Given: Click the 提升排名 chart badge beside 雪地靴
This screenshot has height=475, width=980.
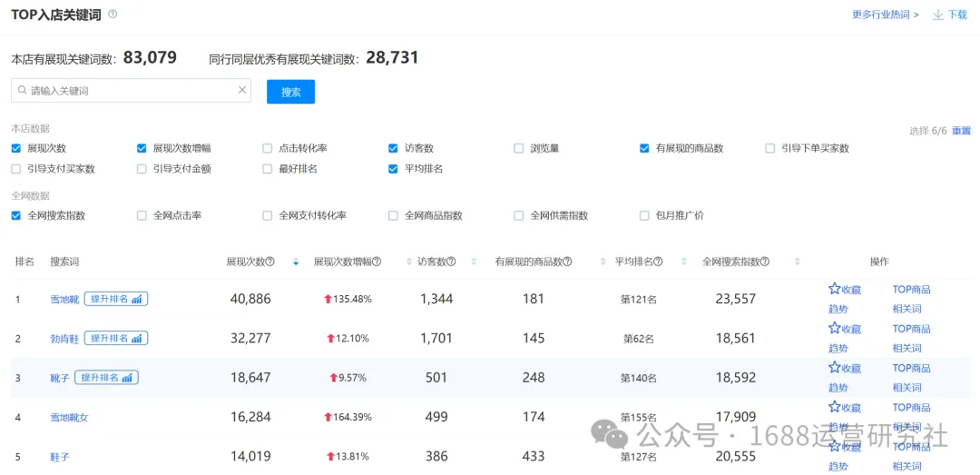Looking at the screenshot, I should (116, 299).
